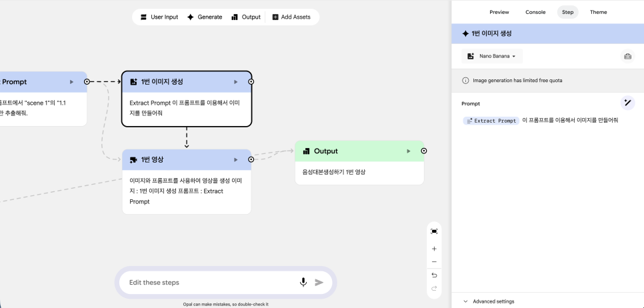Viewport: 644px width, 308px height.
Task: Select the Output node title
Action: (x=326, y=151)
